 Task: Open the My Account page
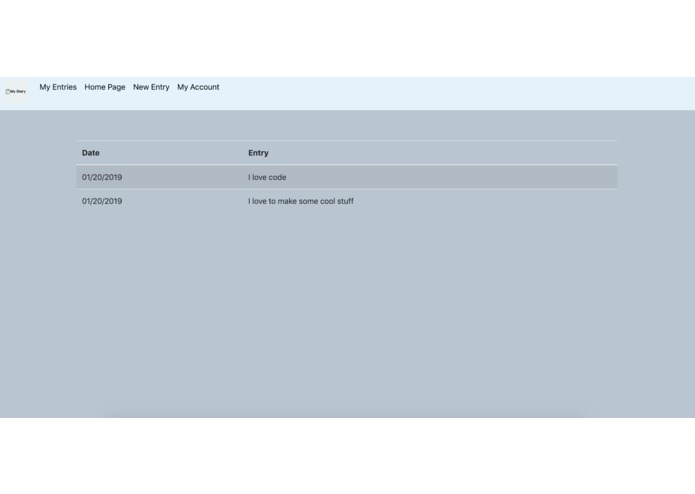click(198, 87)
